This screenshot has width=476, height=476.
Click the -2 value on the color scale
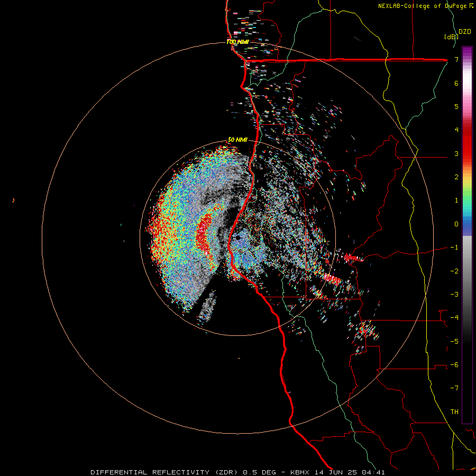[454, 271]
